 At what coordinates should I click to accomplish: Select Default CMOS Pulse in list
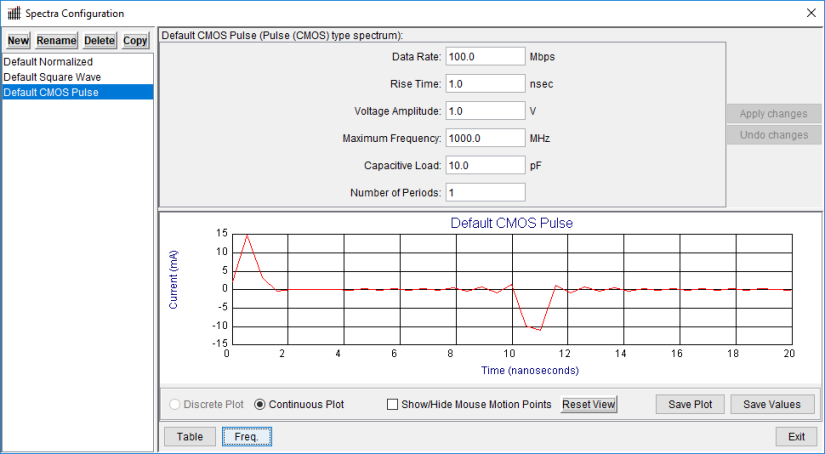coord(78,93)
